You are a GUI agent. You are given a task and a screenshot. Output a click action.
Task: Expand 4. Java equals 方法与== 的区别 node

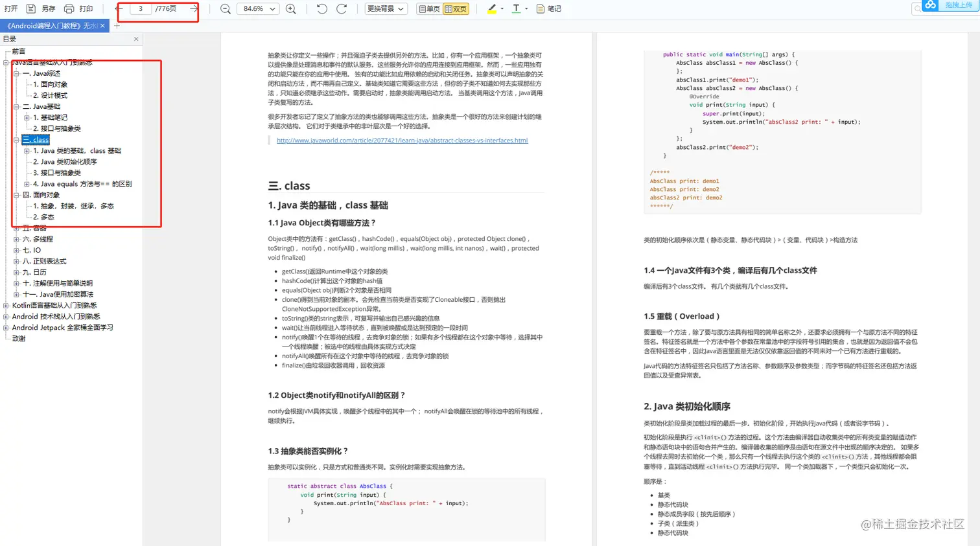(27, 184)
